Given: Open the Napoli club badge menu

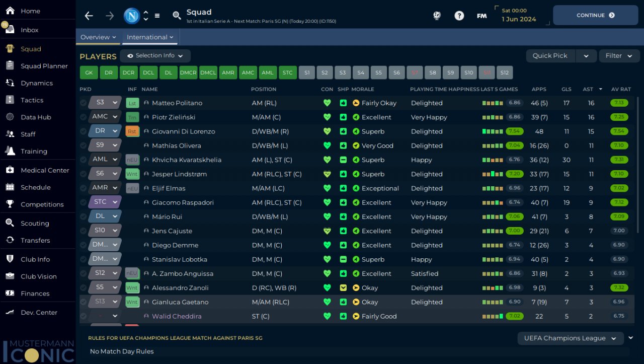Looking at the screenshot, I should [x=132, y=16].
